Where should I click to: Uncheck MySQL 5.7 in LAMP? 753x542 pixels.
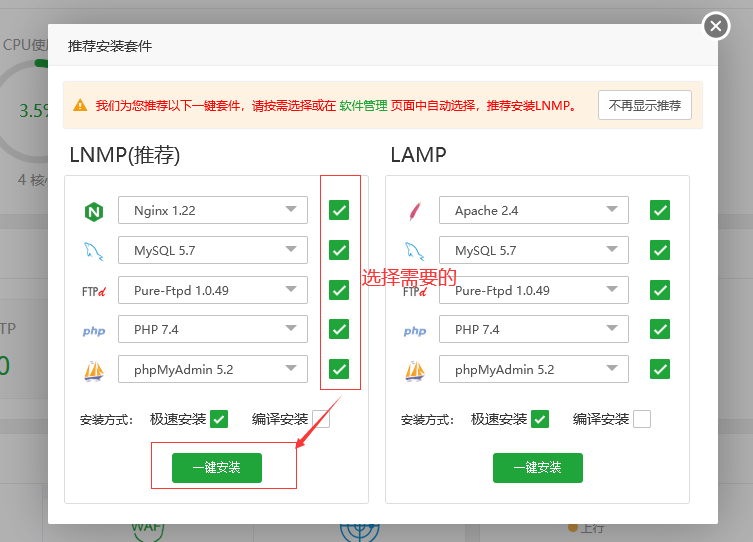660,250
